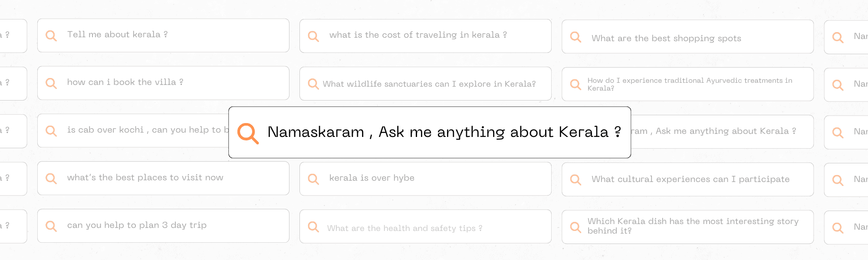This screenshot has width=868, height=260.
Task: Focus the 'Namaskaram, Ask me anything about Kerala' field
Action: 430,132
